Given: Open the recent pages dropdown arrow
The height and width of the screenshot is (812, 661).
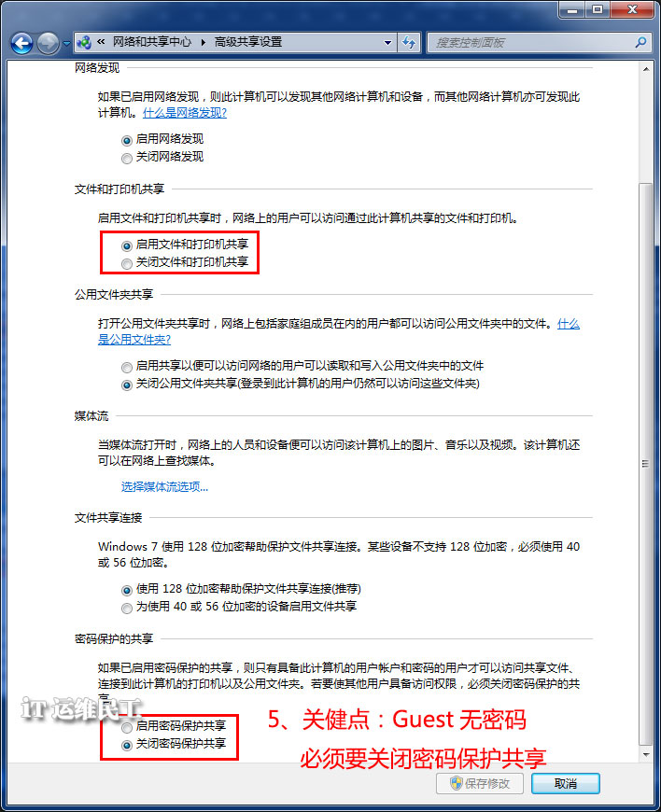Looking at the screenshot, I should click(66, 44).
